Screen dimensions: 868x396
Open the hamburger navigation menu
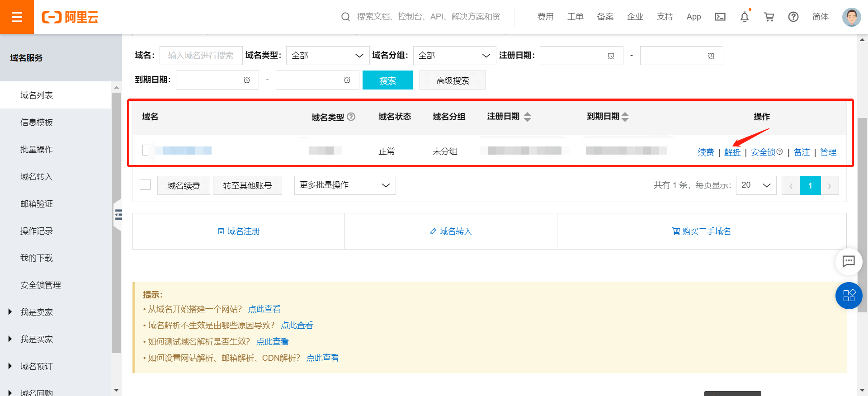(x=17, y=17)
